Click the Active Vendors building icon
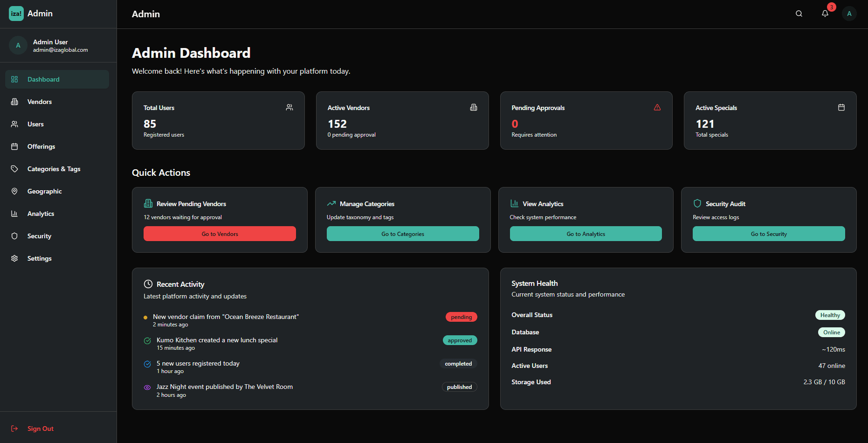 474,108
